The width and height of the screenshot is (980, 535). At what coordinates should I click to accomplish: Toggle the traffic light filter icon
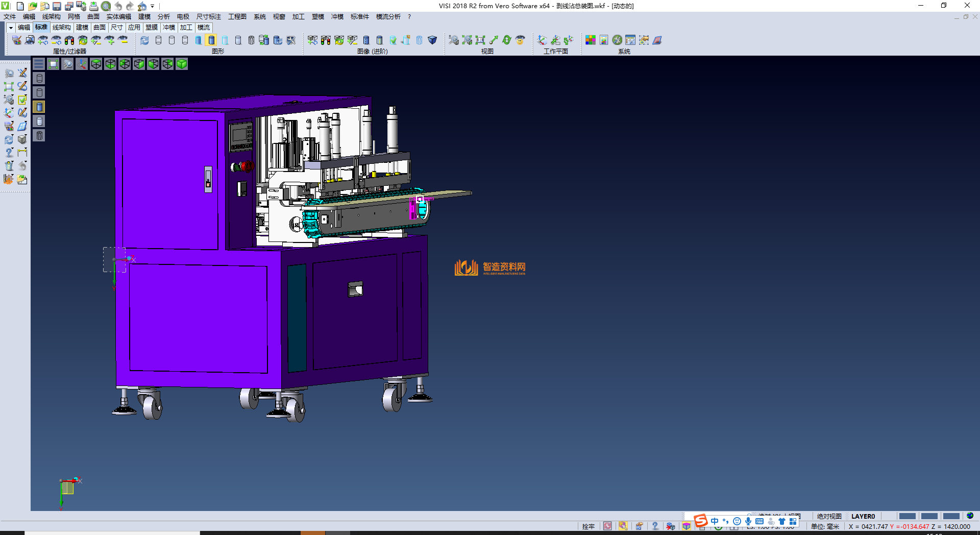[x=69, y=40]
